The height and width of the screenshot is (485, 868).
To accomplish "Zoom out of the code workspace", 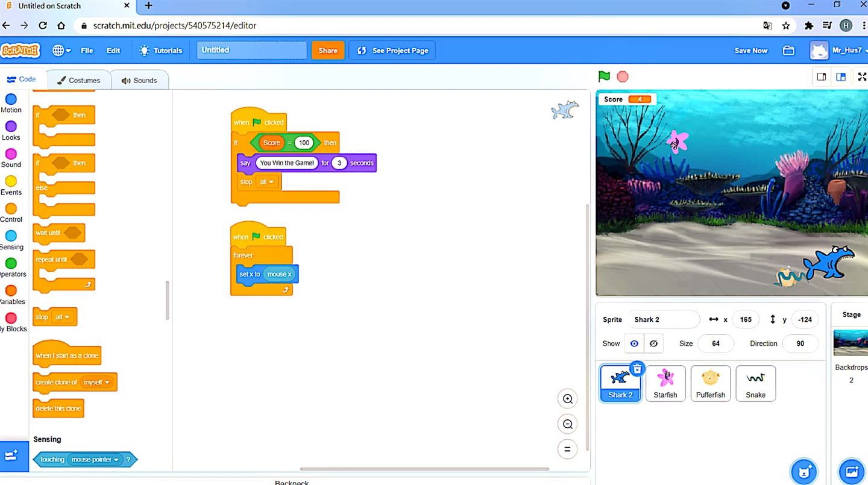I will pos(567,424).
